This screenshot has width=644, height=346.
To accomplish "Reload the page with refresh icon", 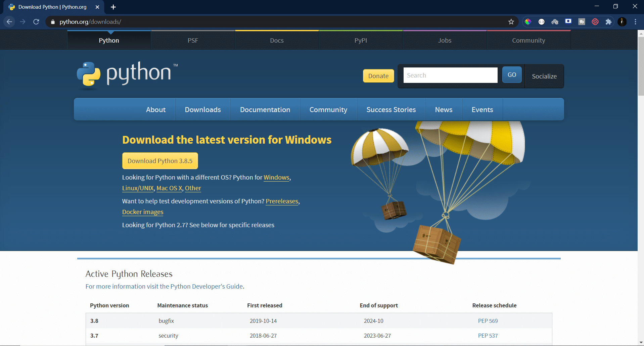I will [36, 22].
